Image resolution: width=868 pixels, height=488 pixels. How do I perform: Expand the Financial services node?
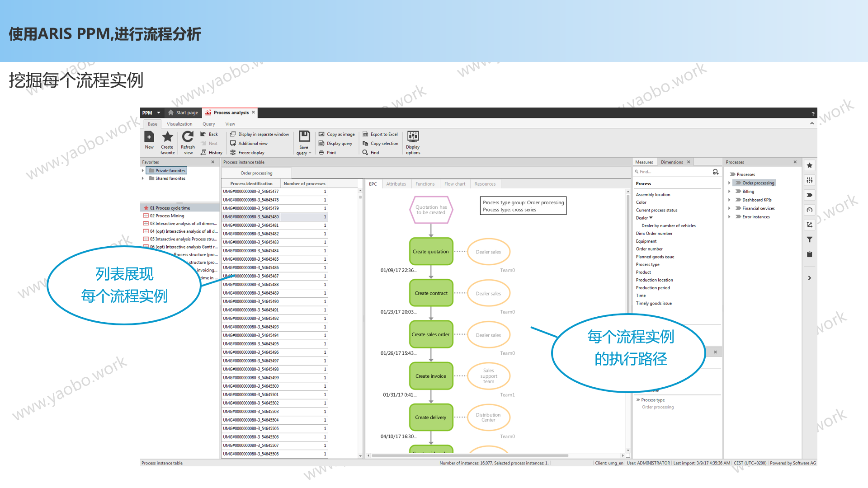[729, 208]
